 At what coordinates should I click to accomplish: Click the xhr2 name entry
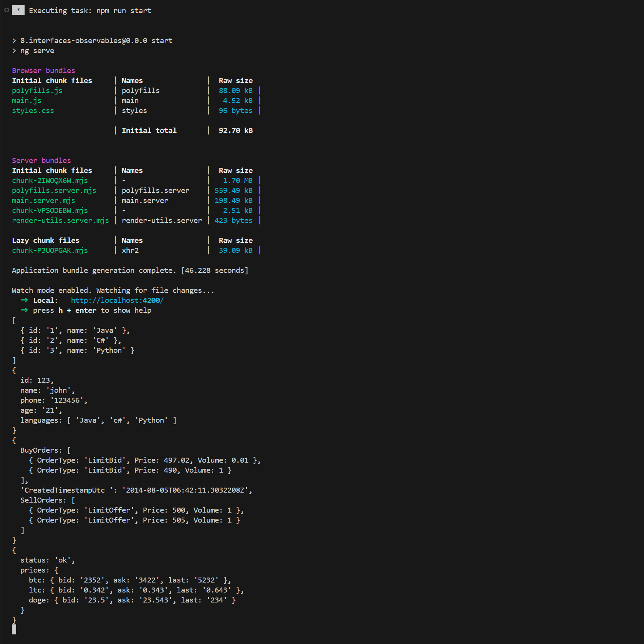130,251
